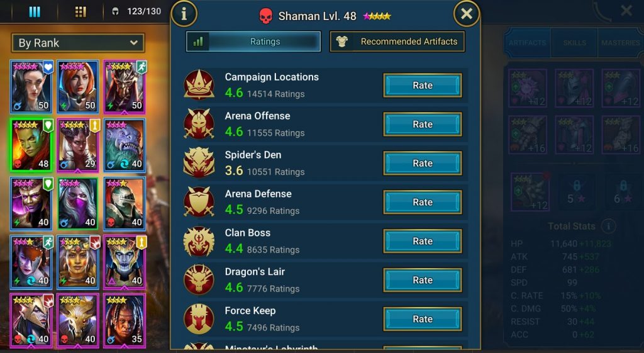Select the level 35 champion portrait
Viewport: 644px width, 353px height.
pos(125,320)
